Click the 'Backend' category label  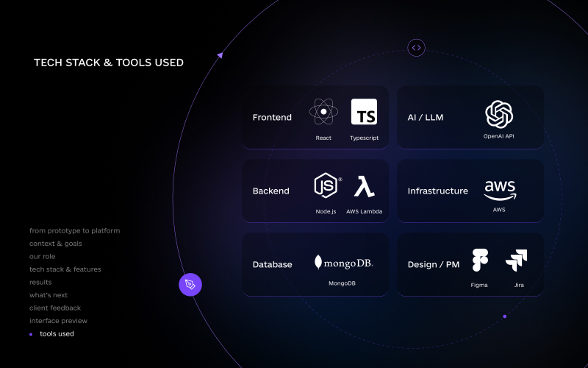[x=270, y=191]
